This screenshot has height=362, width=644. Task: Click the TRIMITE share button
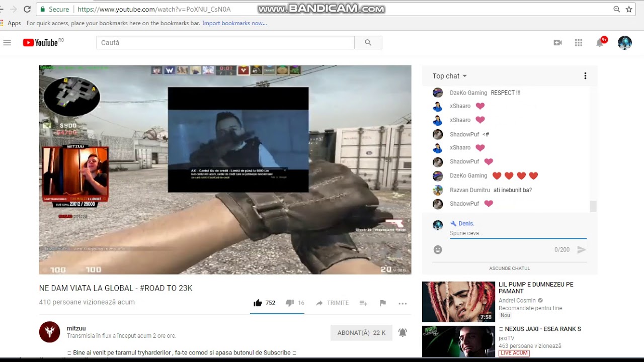tap(332, 303)
